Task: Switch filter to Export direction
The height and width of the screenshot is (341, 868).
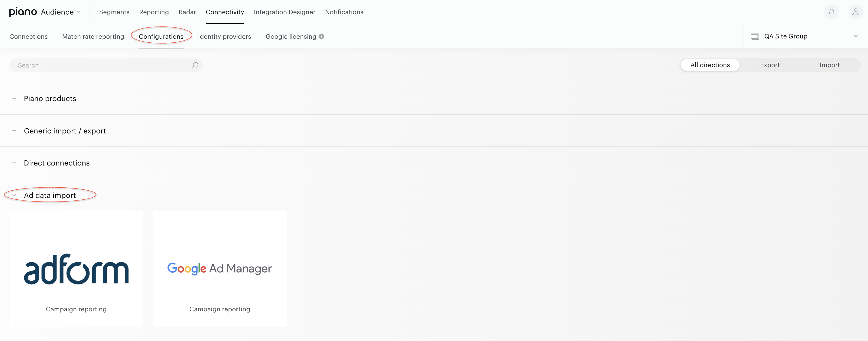Action: (x=770, y=65)
